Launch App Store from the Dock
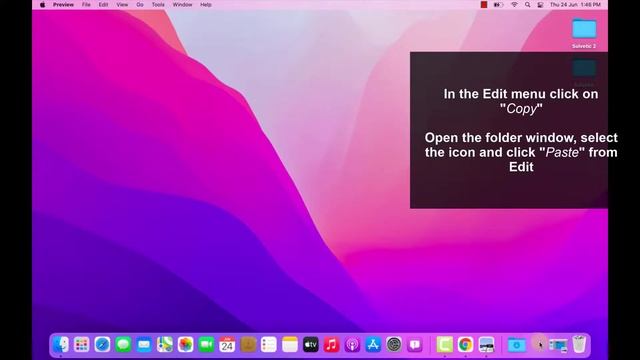Screen dimensions: 640x360 (x=373, y=344)
